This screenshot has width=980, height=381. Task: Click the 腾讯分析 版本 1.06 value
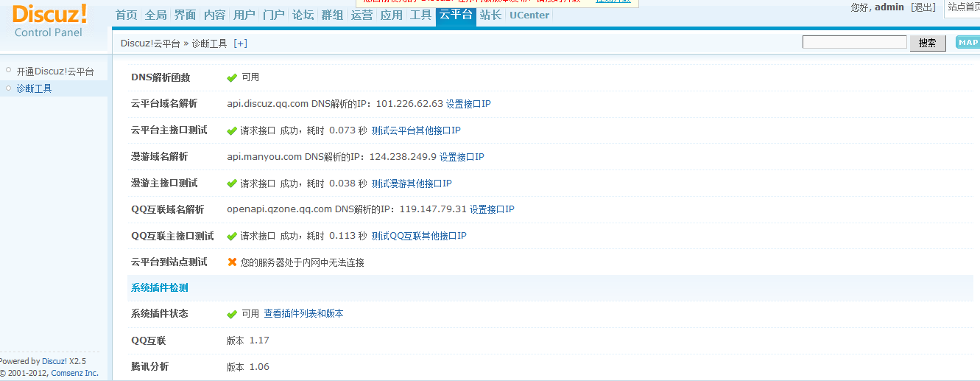(248, 367)
